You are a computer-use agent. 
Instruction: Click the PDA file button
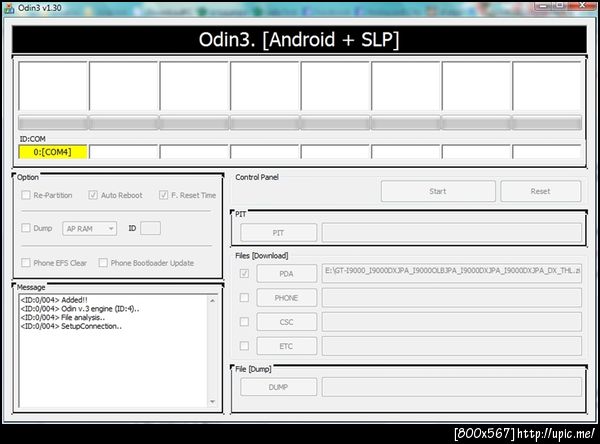287,274
